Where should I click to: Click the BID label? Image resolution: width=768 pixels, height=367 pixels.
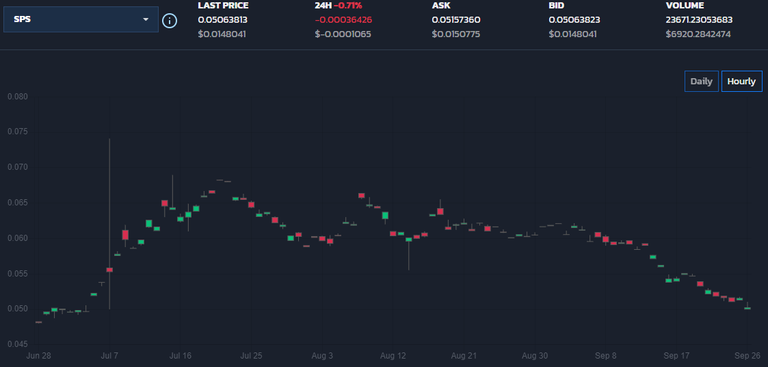click(x=556, y=6)
